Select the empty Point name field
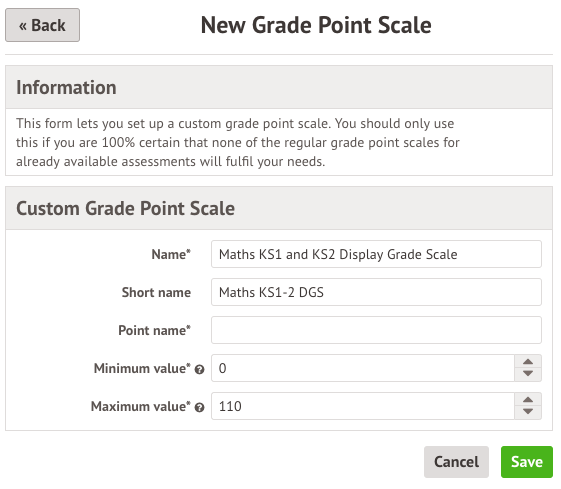561x489 pixels. tap(376, 330)
